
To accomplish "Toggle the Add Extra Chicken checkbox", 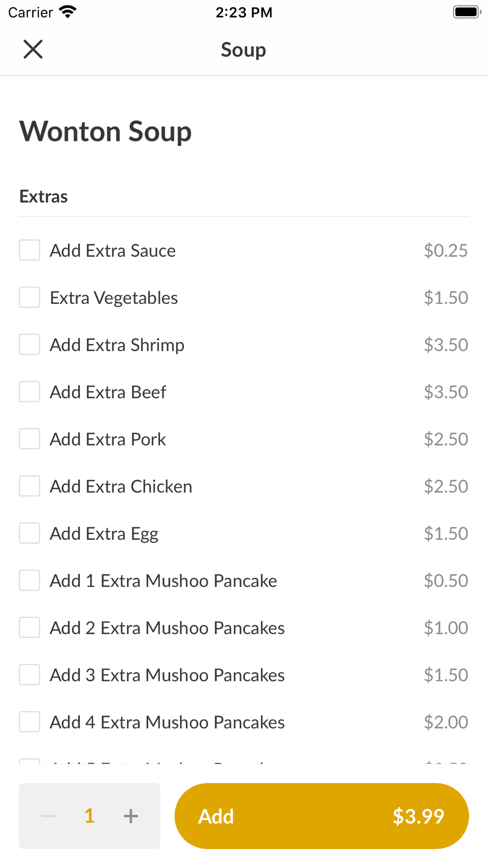I will point(30,486).
